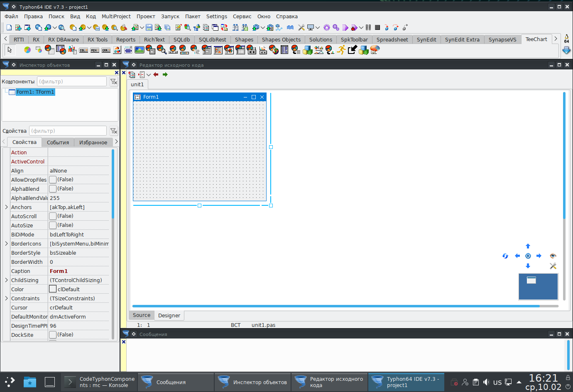The image size is (573, 392).
Task: Click the designer minimap thumbnail
Action: click(x=538, y=287)
